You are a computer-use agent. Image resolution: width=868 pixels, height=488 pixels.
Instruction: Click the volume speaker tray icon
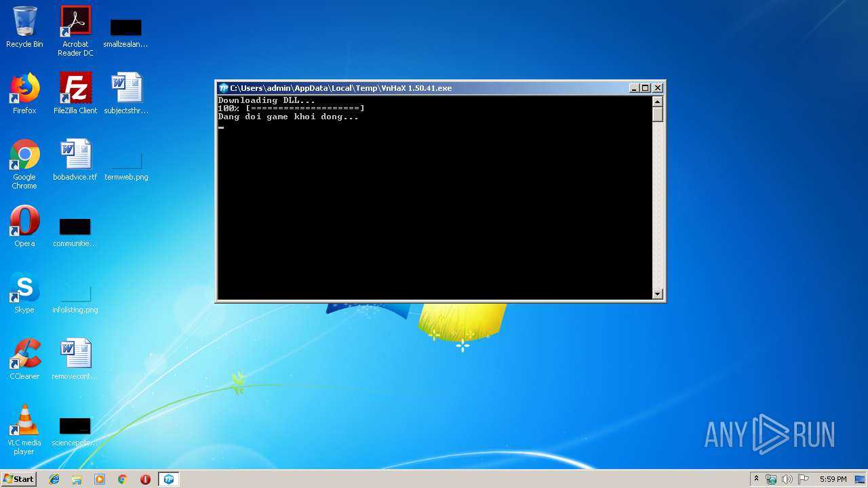pyautogui.click(x=787, y=479)
